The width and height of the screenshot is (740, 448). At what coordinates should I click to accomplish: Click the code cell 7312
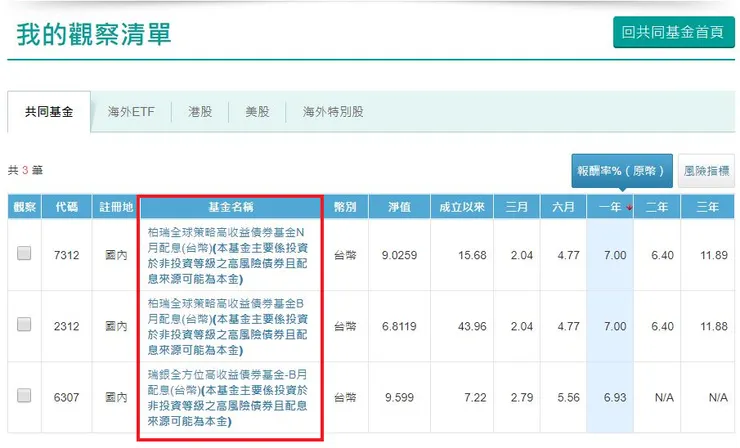(x=67, y=255)
